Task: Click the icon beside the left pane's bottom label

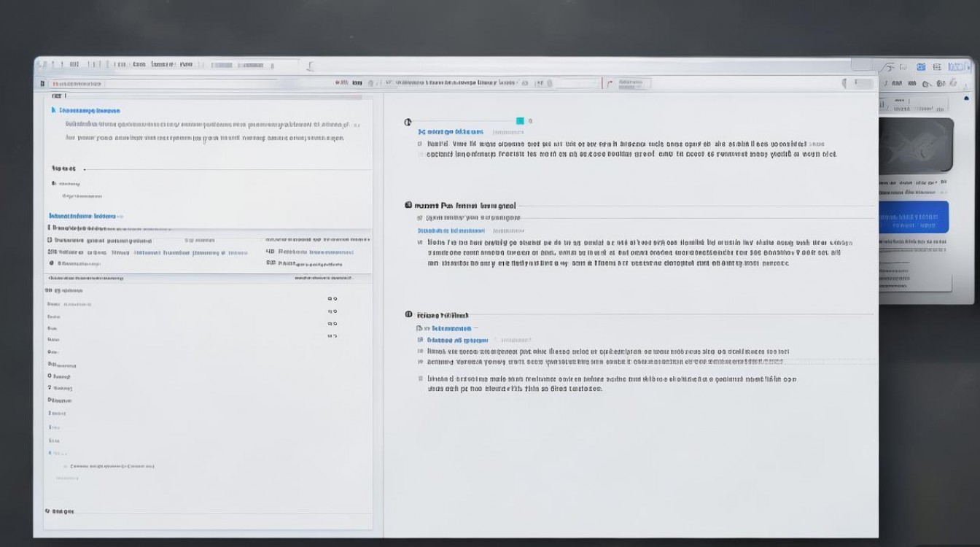Action: coord(47,511)
